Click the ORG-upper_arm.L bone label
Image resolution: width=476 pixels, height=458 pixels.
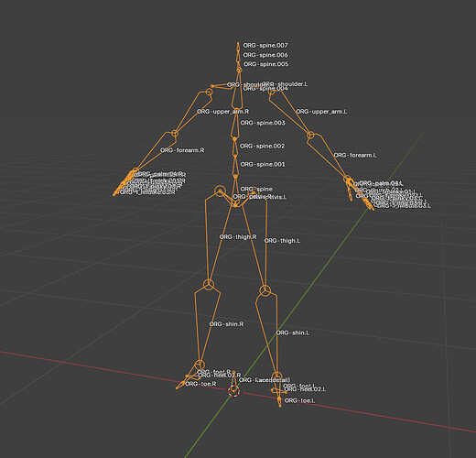coord(321,112)
